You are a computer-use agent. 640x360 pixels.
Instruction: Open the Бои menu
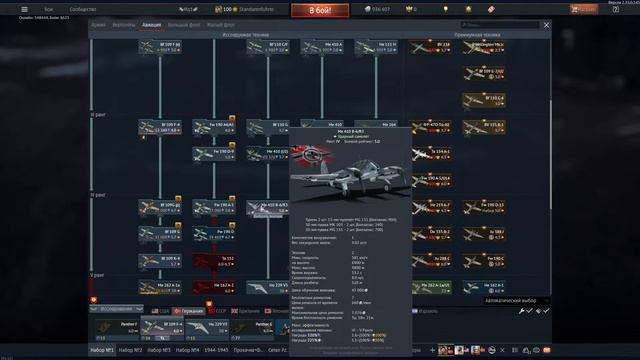49,9
